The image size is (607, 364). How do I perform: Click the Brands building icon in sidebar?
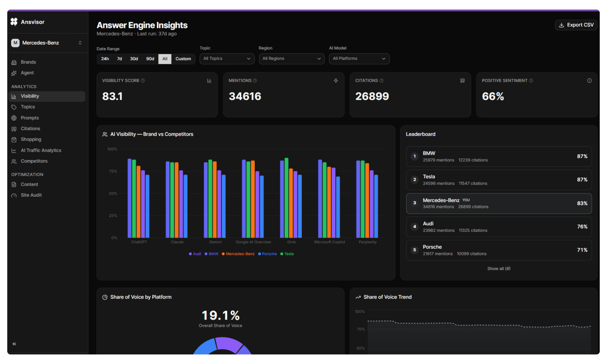pos(14,62)
